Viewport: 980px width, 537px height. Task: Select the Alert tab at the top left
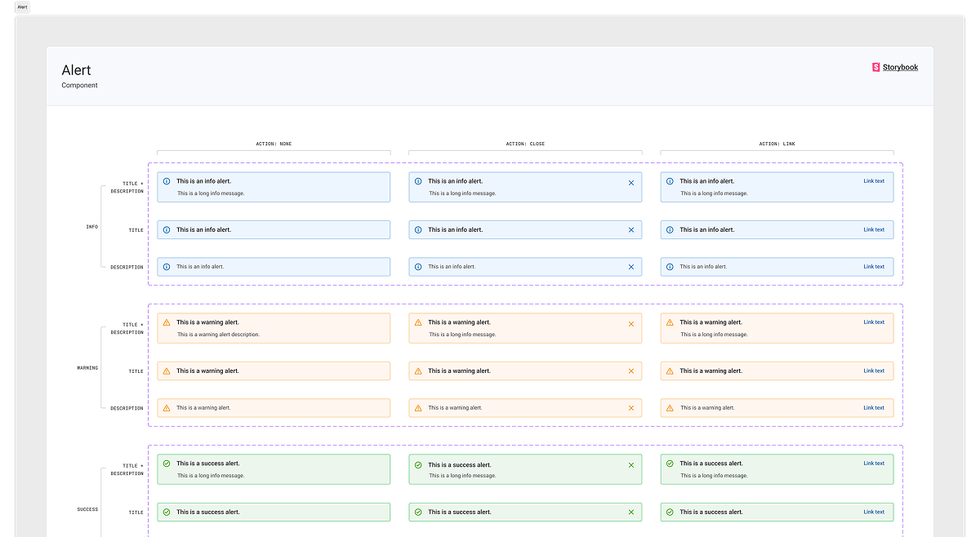(22, 7)
